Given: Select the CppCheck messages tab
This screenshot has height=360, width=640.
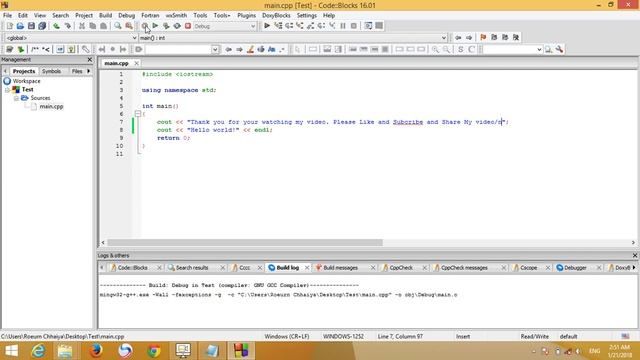Looking at the screenshot, I should click(x=464, y=268).
